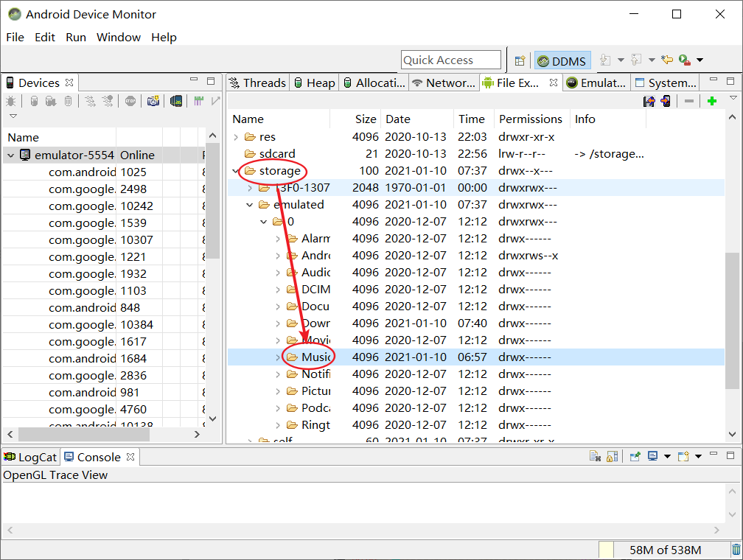Close the Devices view tab
The width and height of the screenshot is (743, 560).
(69, 83)
